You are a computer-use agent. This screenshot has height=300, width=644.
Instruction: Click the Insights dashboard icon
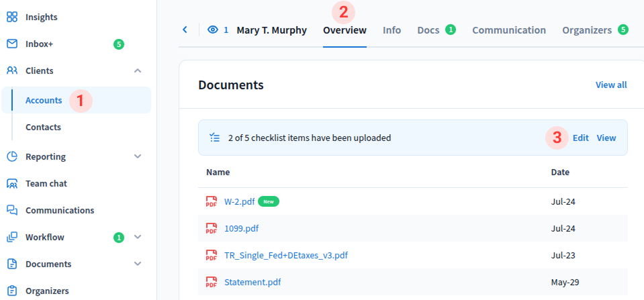click(x=12, y=17)
